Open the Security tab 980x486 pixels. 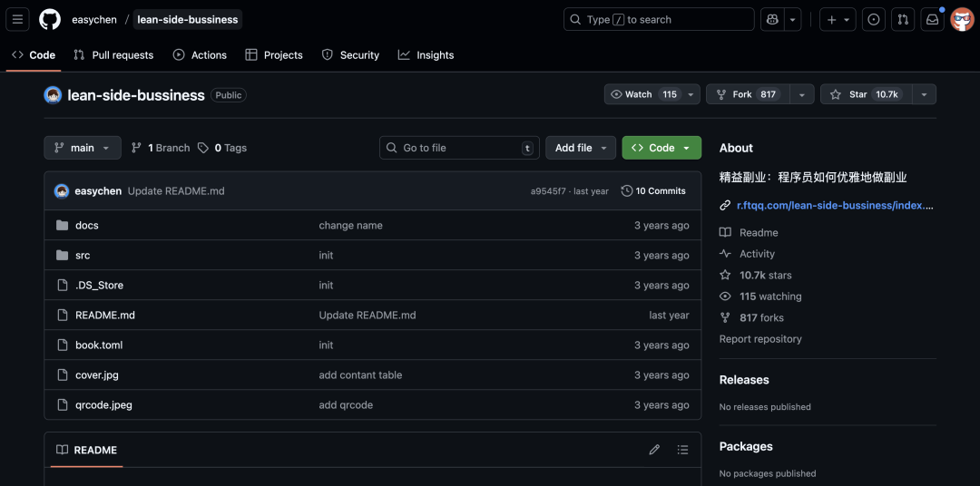tap(350, 55)
